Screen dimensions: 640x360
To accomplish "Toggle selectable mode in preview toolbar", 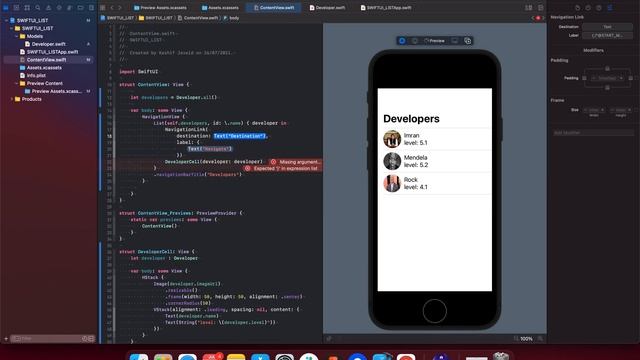I will [x=415, y=41].
